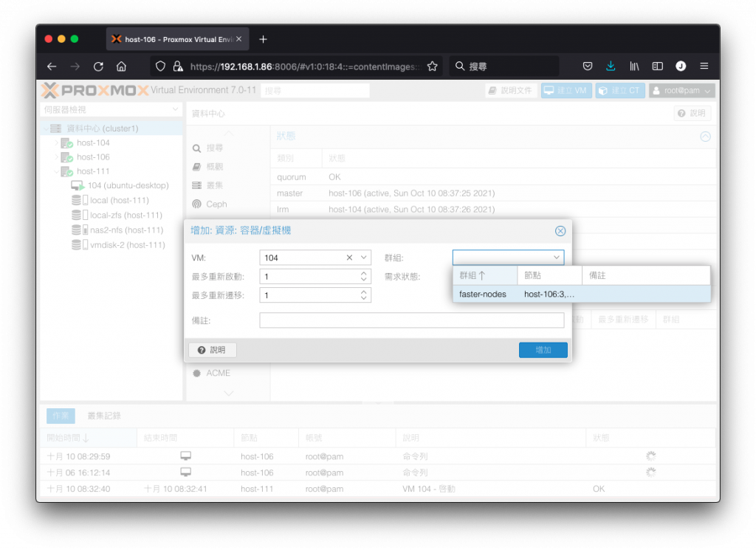
Task: Click the 最多重新啟動 number field
Action: (x=309, y=277)
